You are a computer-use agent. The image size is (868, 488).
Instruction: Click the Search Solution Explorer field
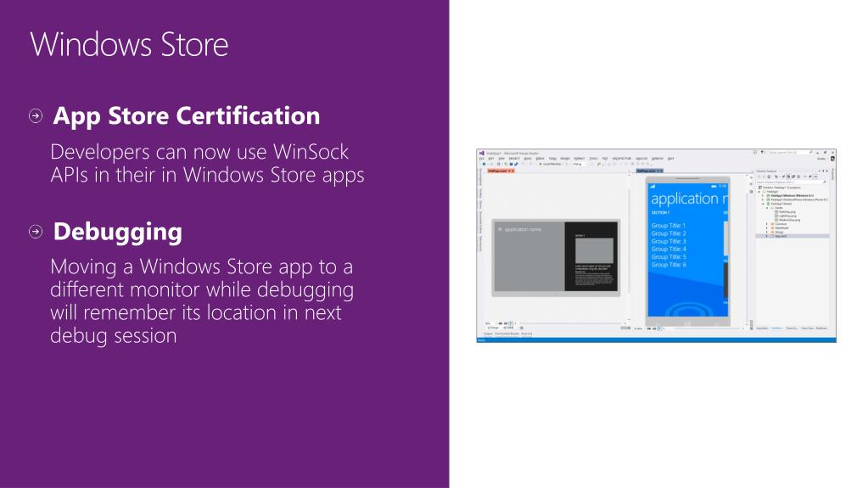tap(792, 182)
